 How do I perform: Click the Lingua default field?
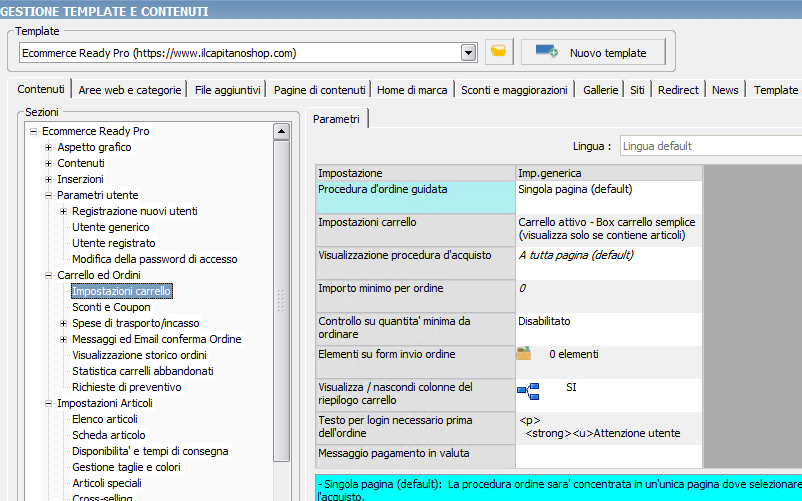(x=711, y=146)
